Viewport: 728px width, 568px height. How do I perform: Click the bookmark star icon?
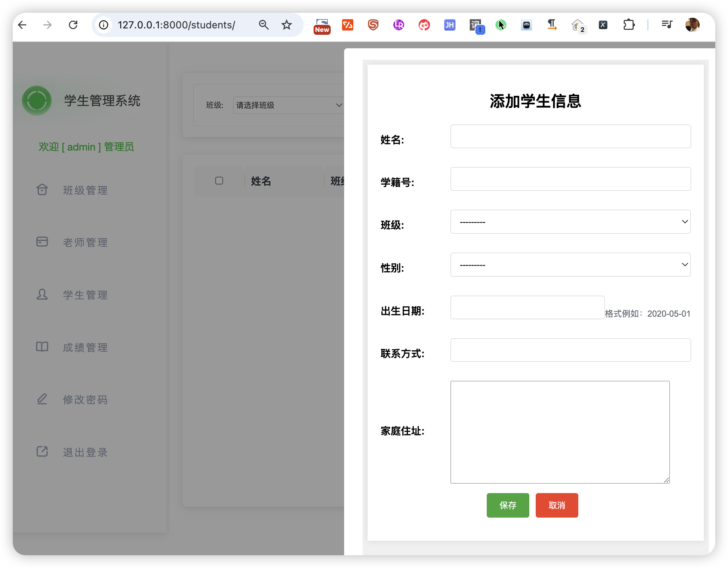286,25
